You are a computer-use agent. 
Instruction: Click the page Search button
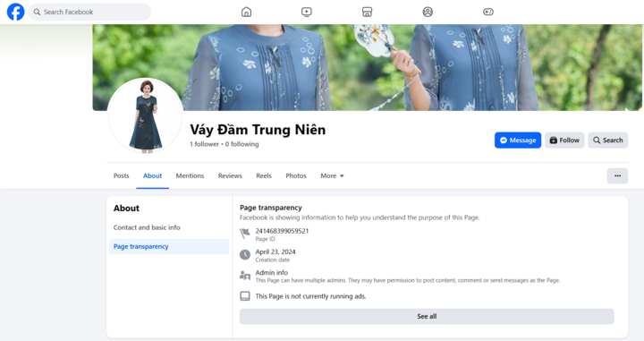tap(608, 141)
